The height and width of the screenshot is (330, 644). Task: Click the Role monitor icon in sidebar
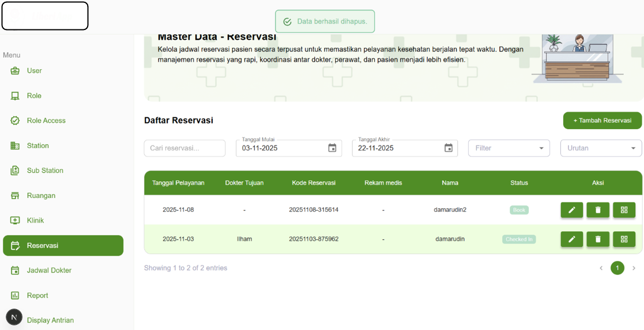pyautogui.click(x=15, y=96)
